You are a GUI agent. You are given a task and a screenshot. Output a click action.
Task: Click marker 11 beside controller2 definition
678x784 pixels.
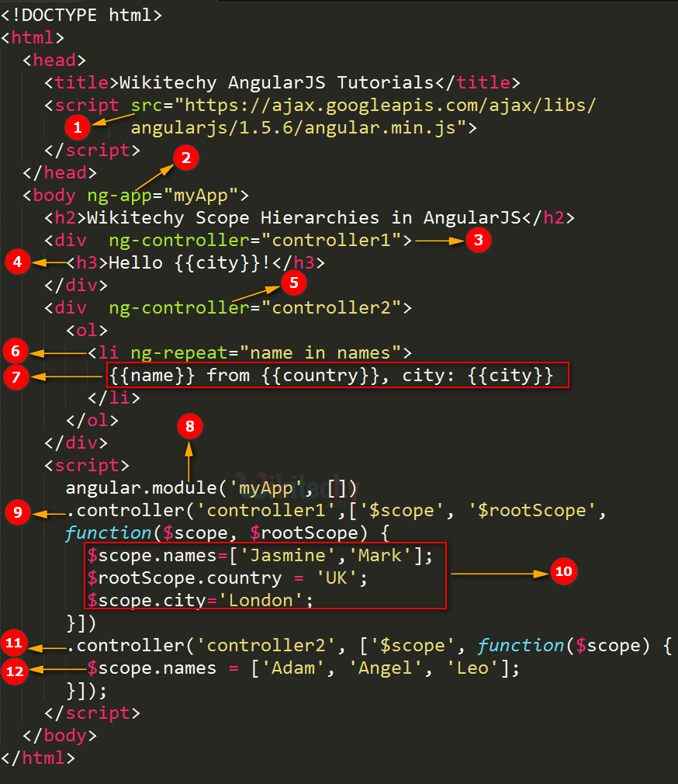coord(14,643)
